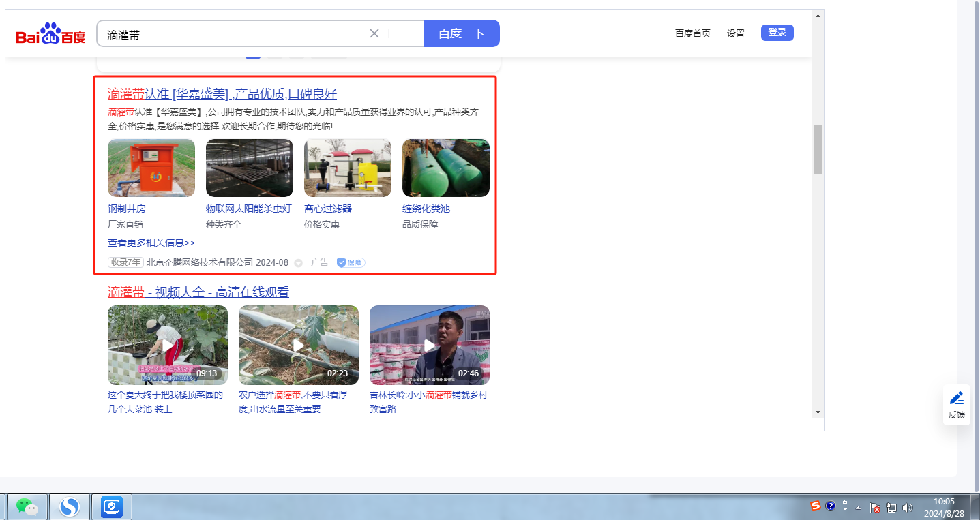
Task: Click the 北京企腾网络技术有限公司 advertiser name
Action: [200, 262]
